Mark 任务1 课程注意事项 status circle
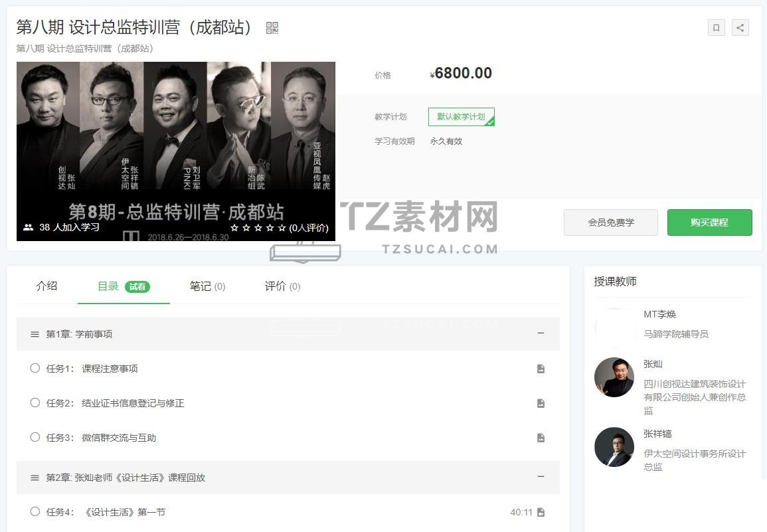This screenshot has width=767, height=532. (35, 368)
